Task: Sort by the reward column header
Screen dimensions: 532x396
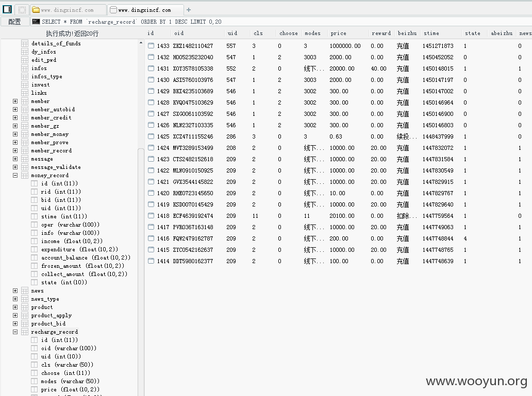Action: 381,33
